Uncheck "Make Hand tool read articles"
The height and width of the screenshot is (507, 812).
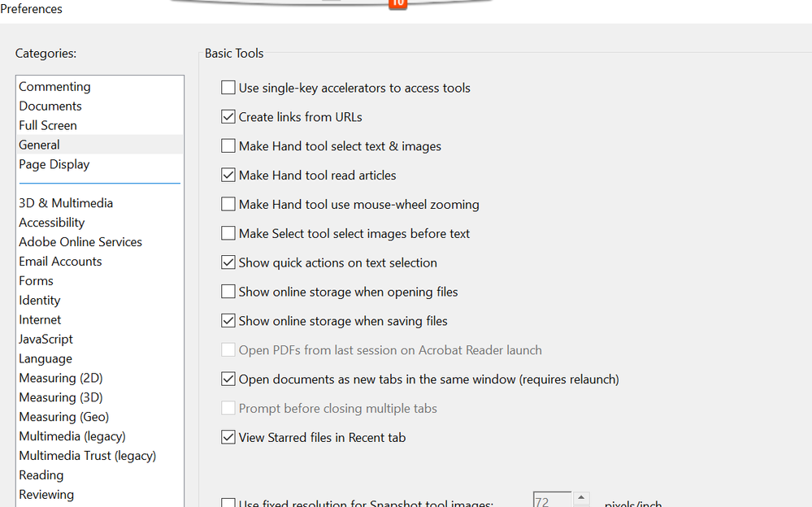[x=228, y=175]
